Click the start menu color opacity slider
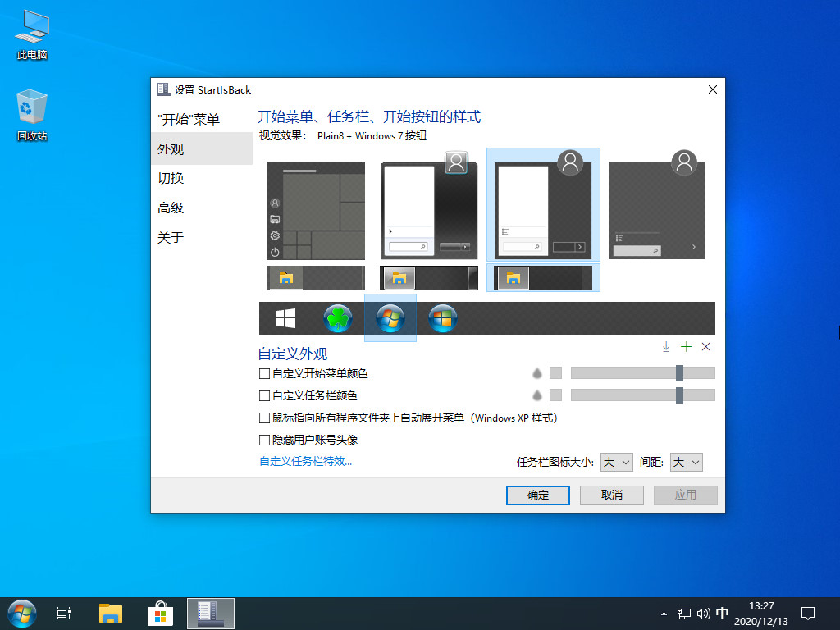This screenshot has height=630, width=840. tap(642, 373)
